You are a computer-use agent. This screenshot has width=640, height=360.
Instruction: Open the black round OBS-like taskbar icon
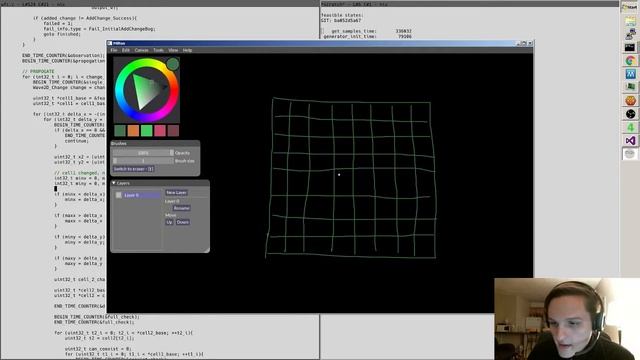[x=630, y=114]
